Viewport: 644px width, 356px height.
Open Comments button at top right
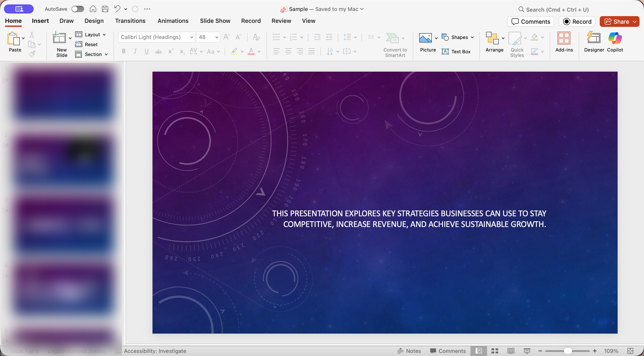[x=530, y=21]
